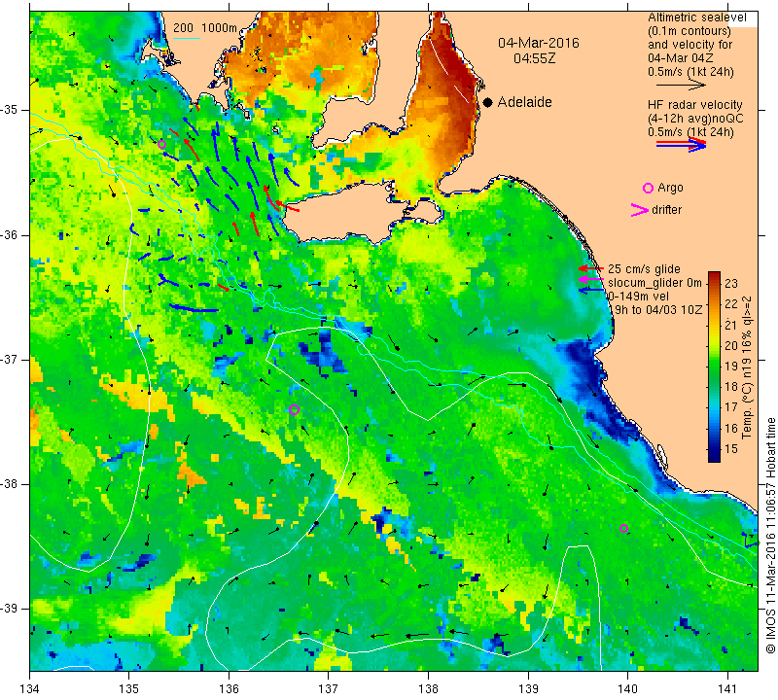Screen dimensions: 778x700
Task: Click the date label 04-Mar-2016
Action: [539, 43]
